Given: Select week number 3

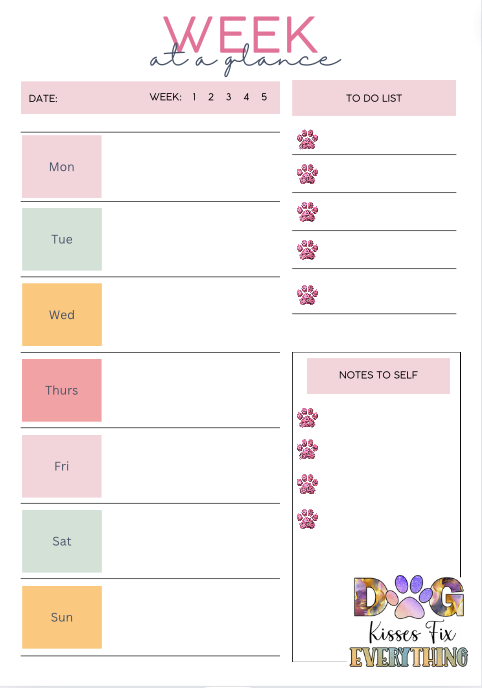Looking at the screenshot, I should coord(229,97).
